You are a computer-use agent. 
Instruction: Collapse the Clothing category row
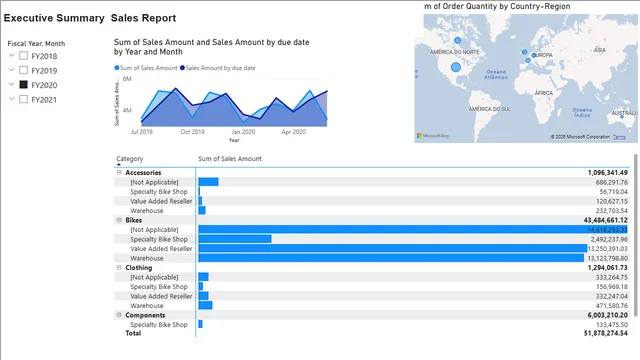point(119,268)
